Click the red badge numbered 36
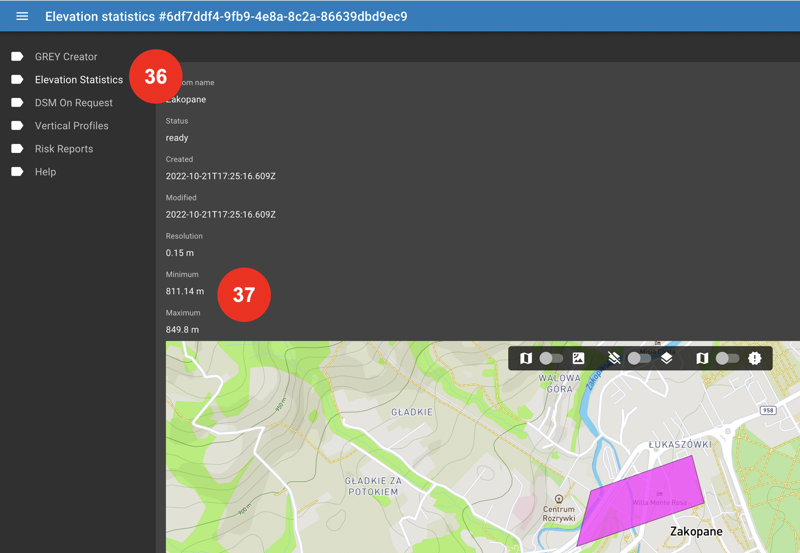The image size is (800, 553). click(x=156, y=77)
